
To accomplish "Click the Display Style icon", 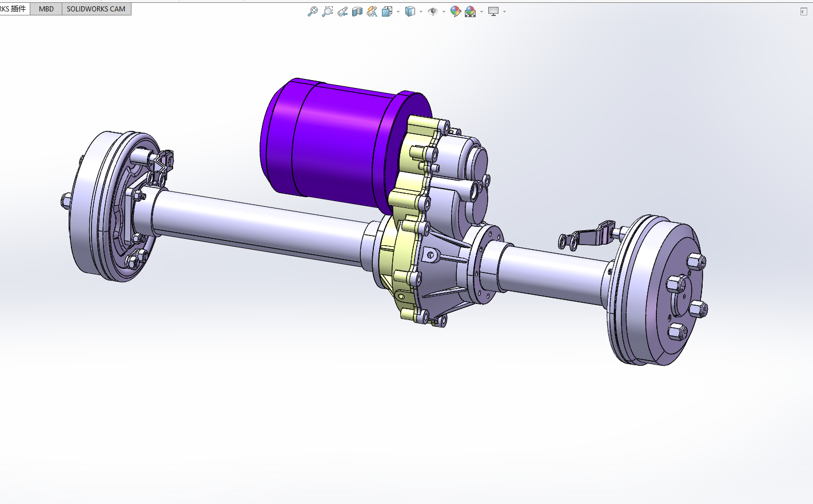I will (409, 11).
